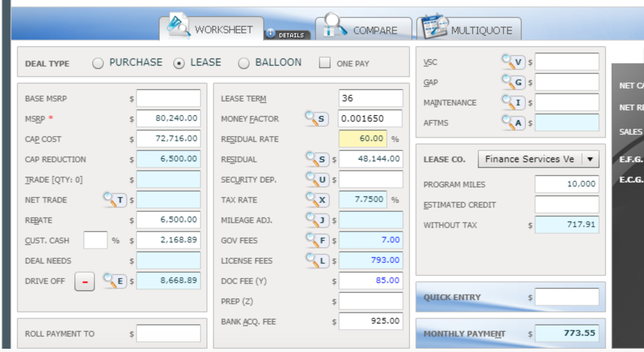Click the Lease Term input field

coord(370,98)
